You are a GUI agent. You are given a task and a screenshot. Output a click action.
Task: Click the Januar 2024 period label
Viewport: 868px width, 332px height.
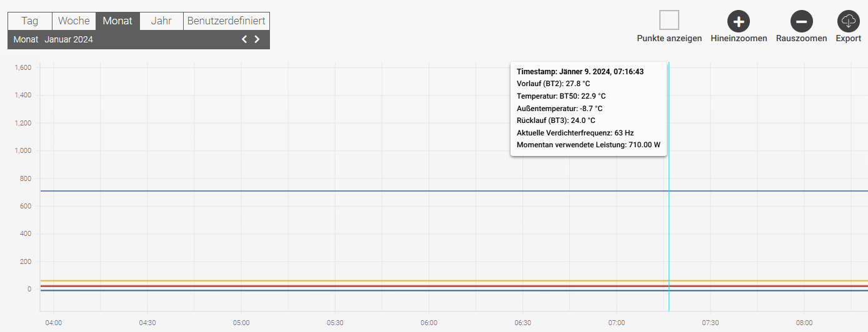(69, 39)
